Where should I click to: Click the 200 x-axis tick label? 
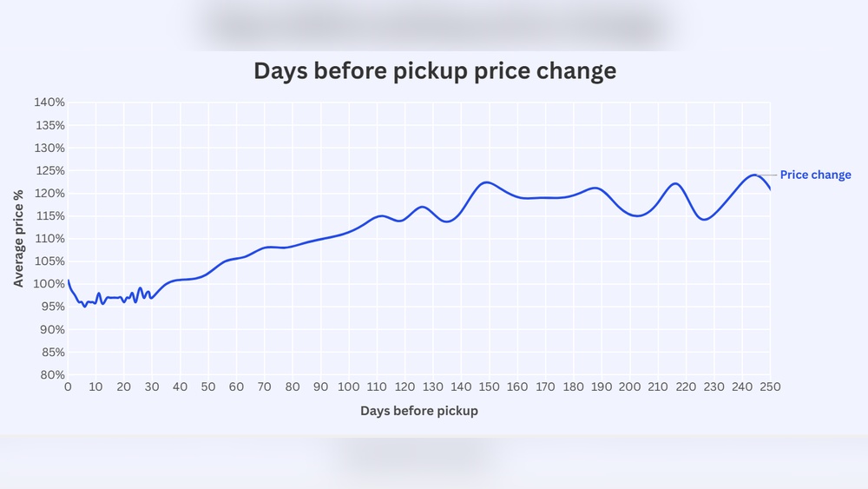click(x=630, y=387)
